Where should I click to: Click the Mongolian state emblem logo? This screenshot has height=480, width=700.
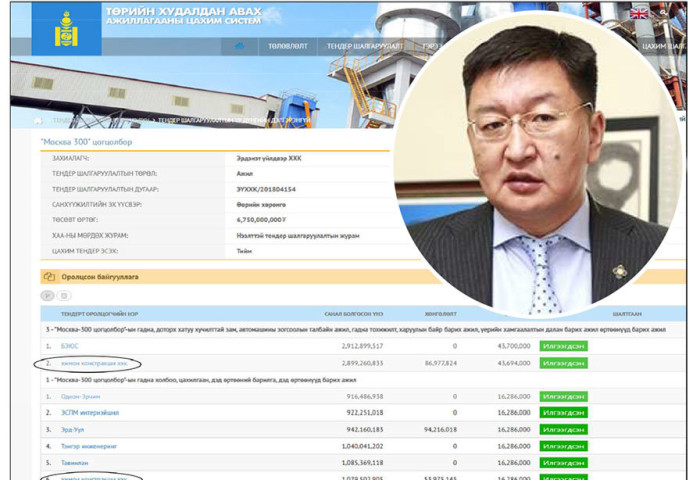click(52, 27)
